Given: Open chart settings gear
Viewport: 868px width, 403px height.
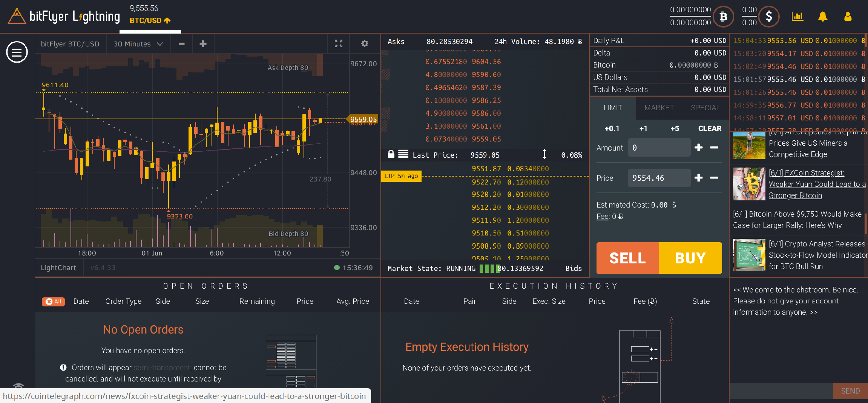Looking at the screenshot, I should (x=364, y=43).
